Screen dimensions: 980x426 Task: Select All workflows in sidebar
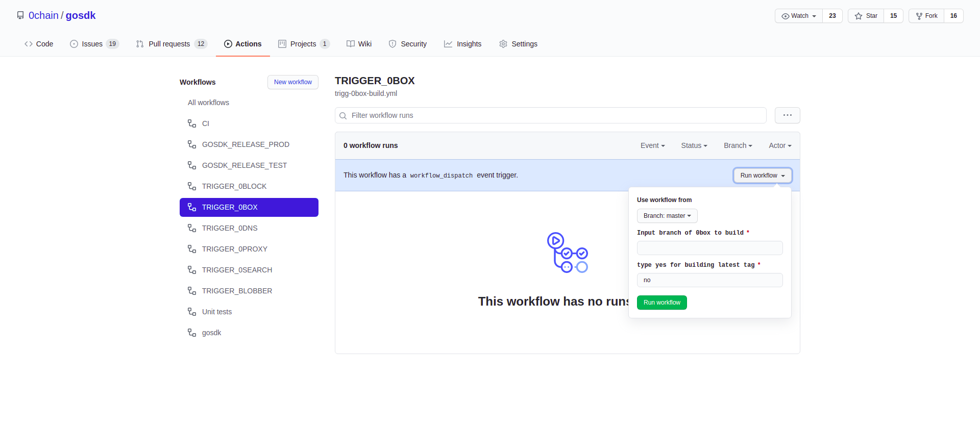[249, 103]
